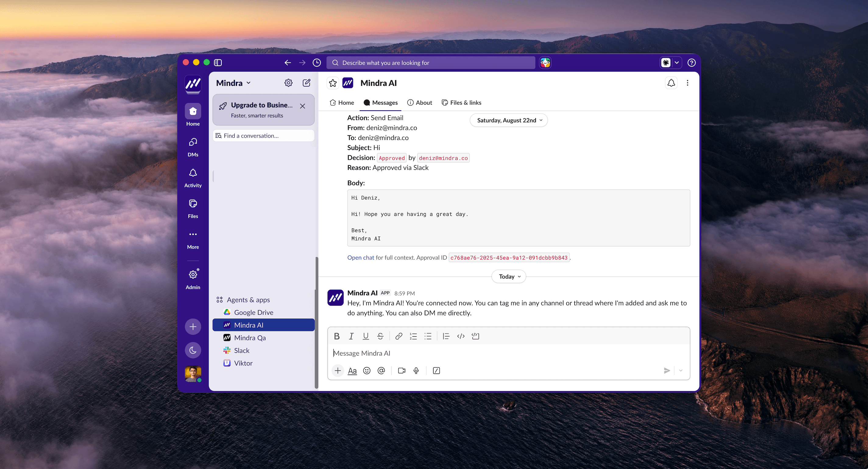
Task: Click the 'Message Mindra AI' input field
Action: click(x=509, y=353)
